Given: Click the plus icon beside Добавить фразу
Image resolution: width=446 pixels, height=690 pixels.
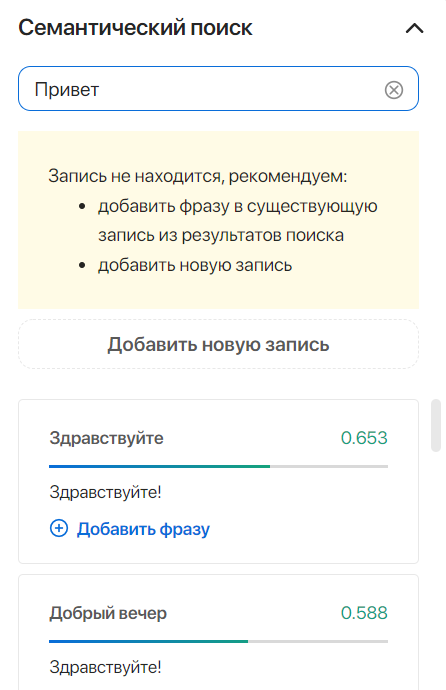Looking at the screenshot, I should point(59,528).
